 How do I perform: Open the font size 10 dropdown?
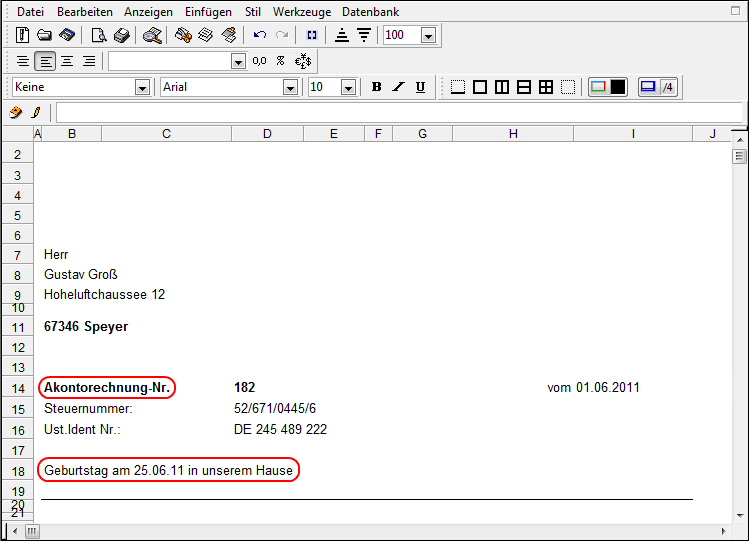point(348,87)
